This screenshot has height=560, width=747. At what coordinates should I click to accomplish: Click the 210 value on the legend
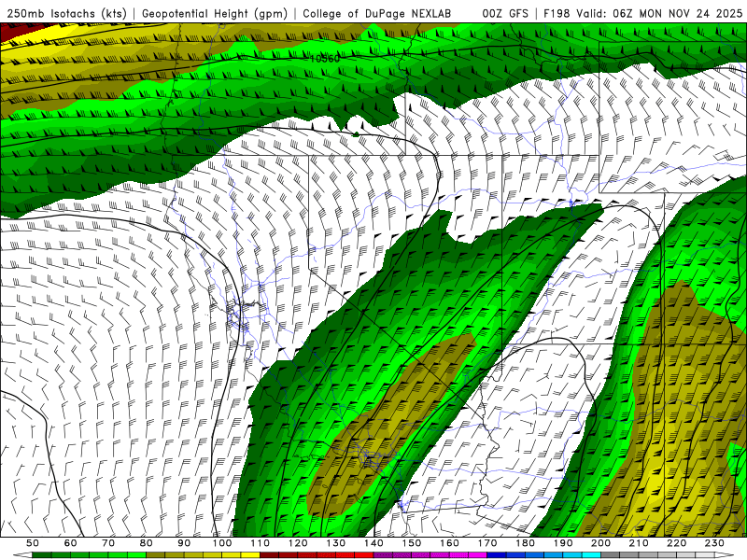639,543
